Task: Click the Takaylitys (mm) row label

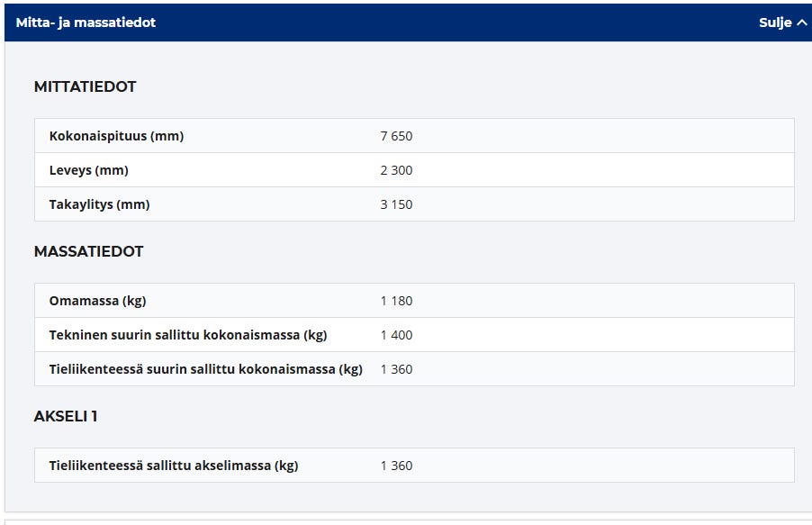Action: click(99, 204)
